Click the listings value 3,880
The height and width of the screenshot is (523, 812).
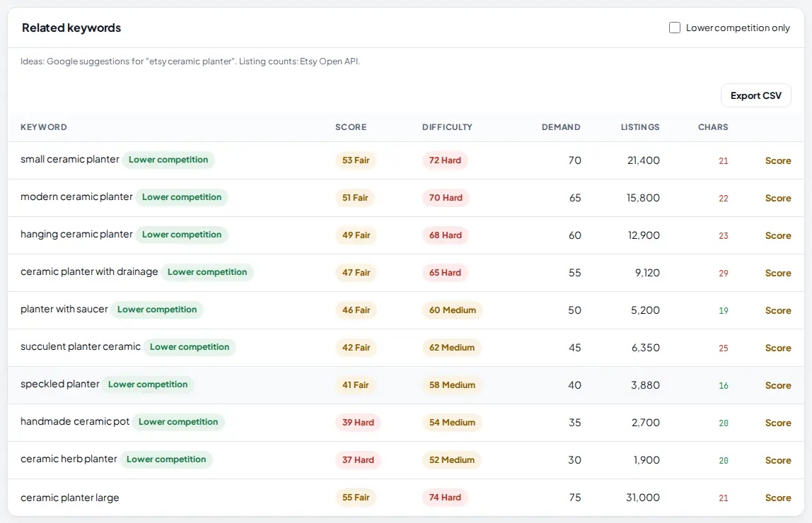click(x=645, y=385)
